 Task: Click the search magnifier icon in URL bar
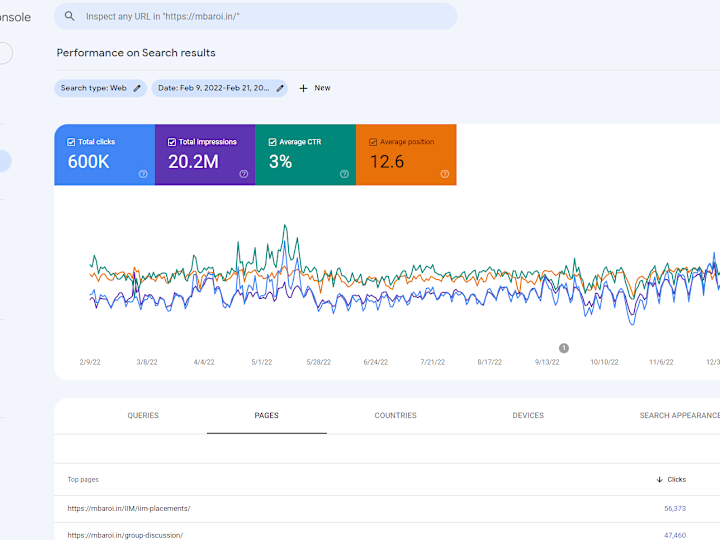click(x=69, y=16)
